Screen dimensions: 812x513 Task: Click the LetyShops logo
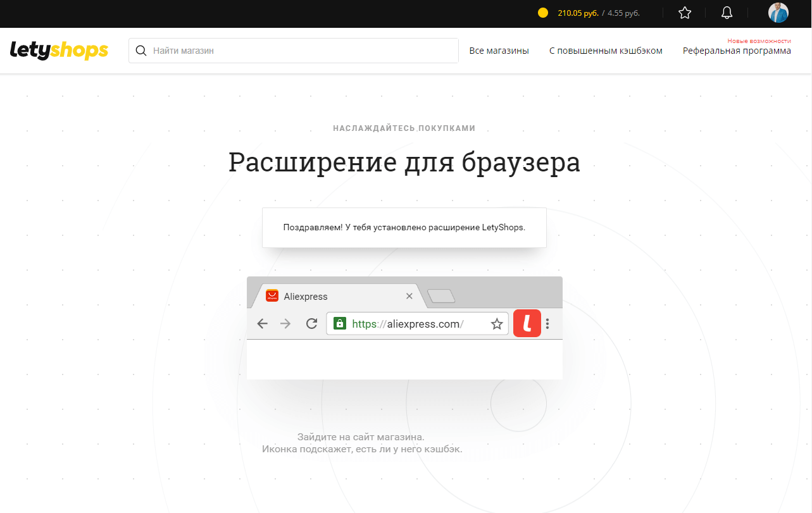click(x=59, y=50)
